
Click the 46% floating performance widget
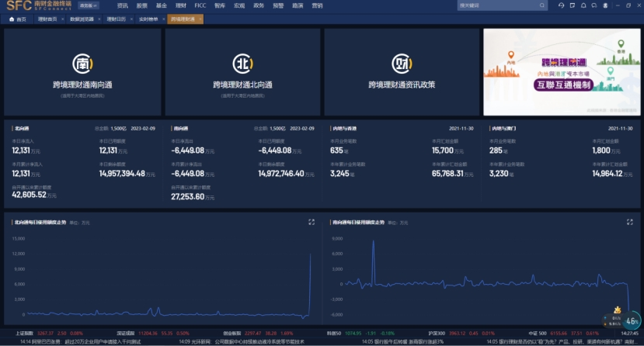[632, 321]
